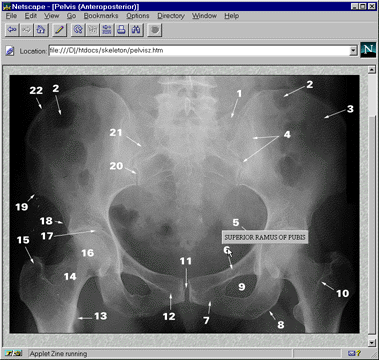Screen dimensions: 379x360
Task: Open the Directory menu
Action: pyautogui.click(x=171, y=16)
